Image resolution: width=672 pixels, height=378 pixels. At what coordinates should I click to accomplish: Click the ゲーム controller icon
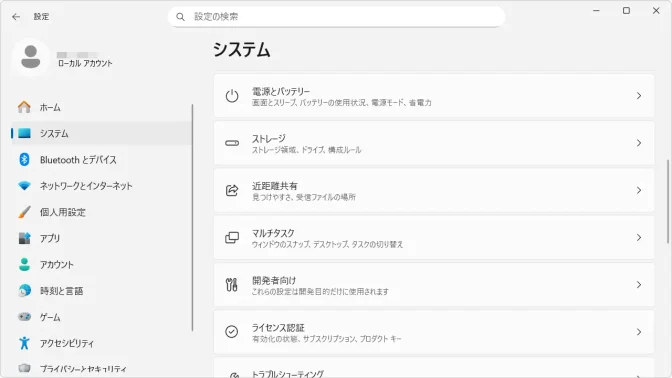24,317
